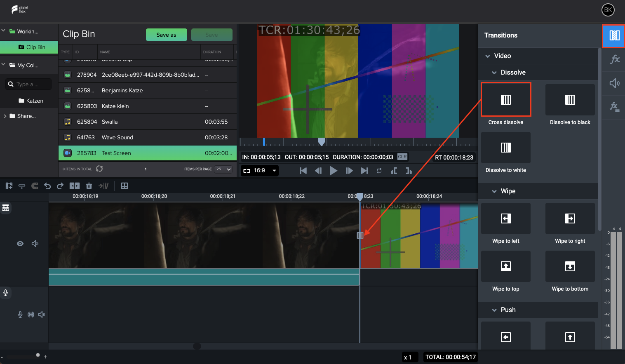This screenshot has width=625, height=364.
Task: Click the voice-over track microphone header icon
Action: click(x=6, y=293)
